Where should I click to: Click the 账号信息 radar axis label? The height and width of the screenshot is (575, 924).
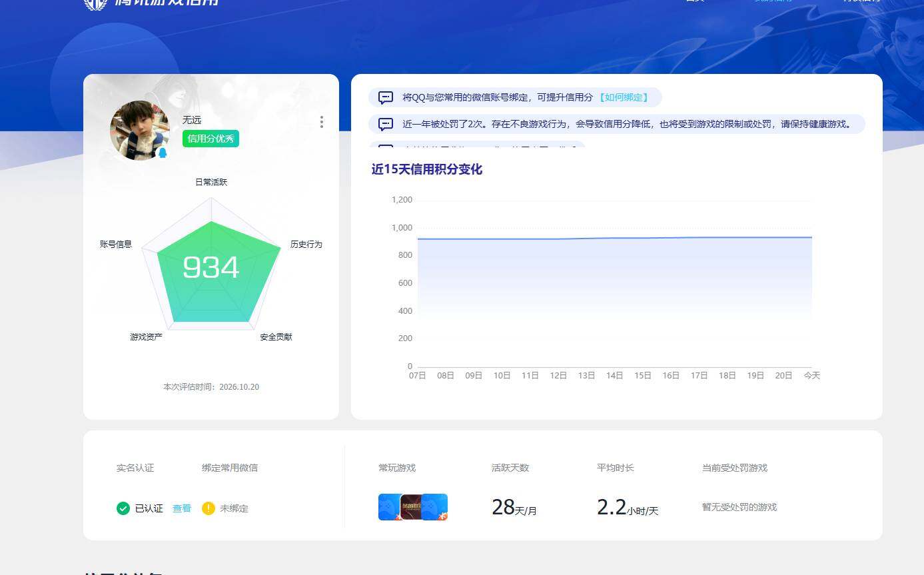tap(116, 245)
